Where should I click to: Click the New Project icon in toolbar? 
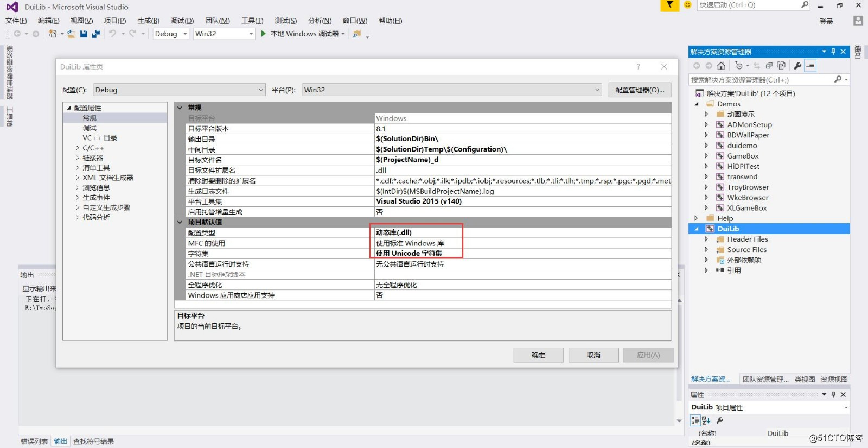[x=53, y=34]
